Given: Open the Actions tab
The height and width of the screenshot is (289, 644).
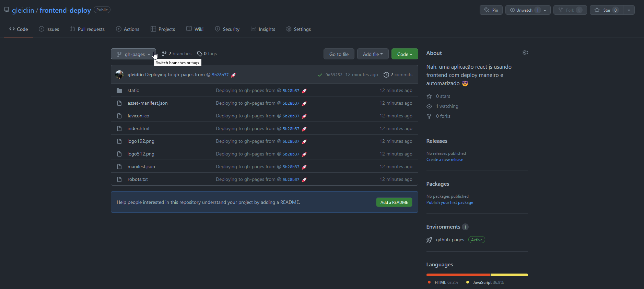Looking at the screenshot, I should (x=128, y=29).
